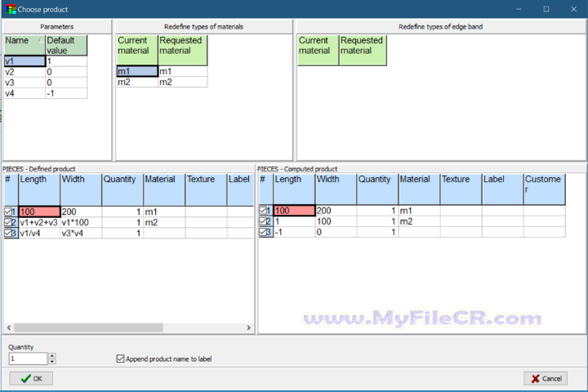588x392 pixels.
Task: Click right arrow of Defined product scrollbar
Action: point(248,327)
